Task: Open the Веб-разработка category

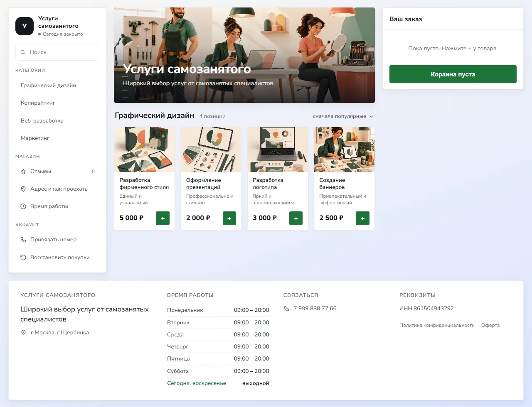Action: (57, 120)
